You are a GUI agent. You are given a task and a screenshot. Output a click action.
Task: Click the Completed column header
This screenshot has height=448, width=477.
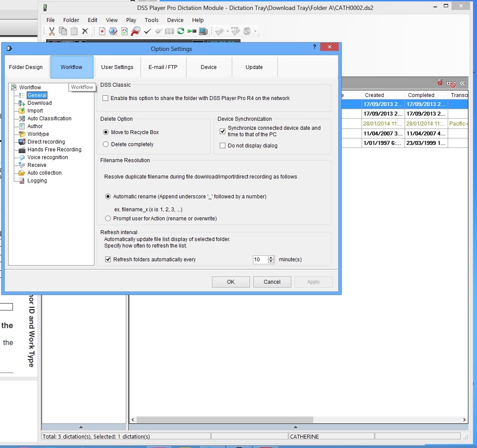click(426, 95)
